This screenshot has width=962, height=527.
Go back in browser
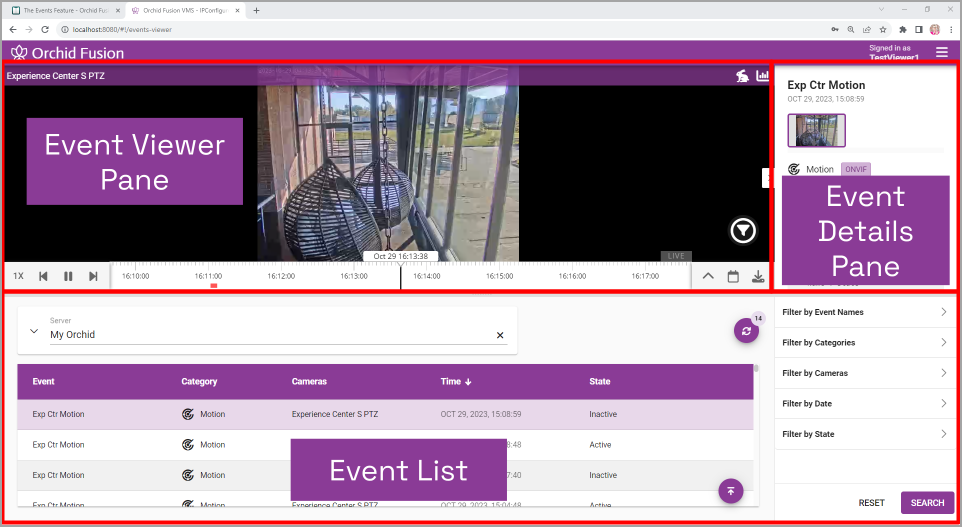point(13,29)
